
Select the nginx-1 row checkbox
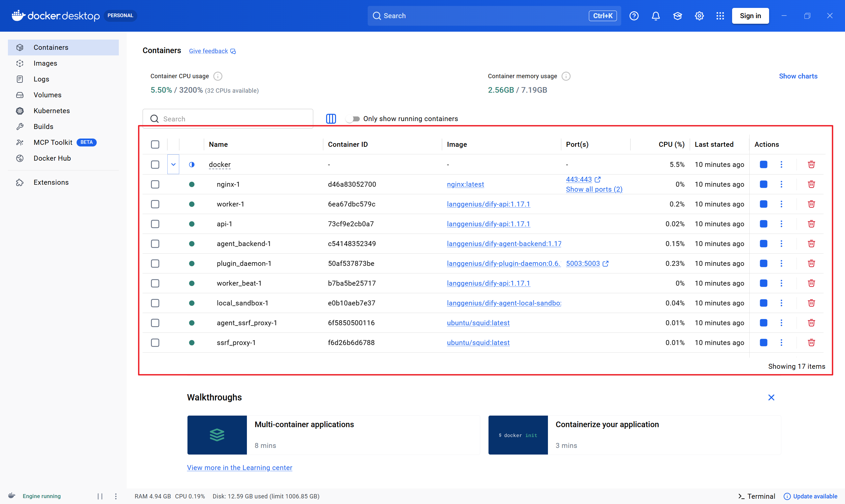pos(155,184)
